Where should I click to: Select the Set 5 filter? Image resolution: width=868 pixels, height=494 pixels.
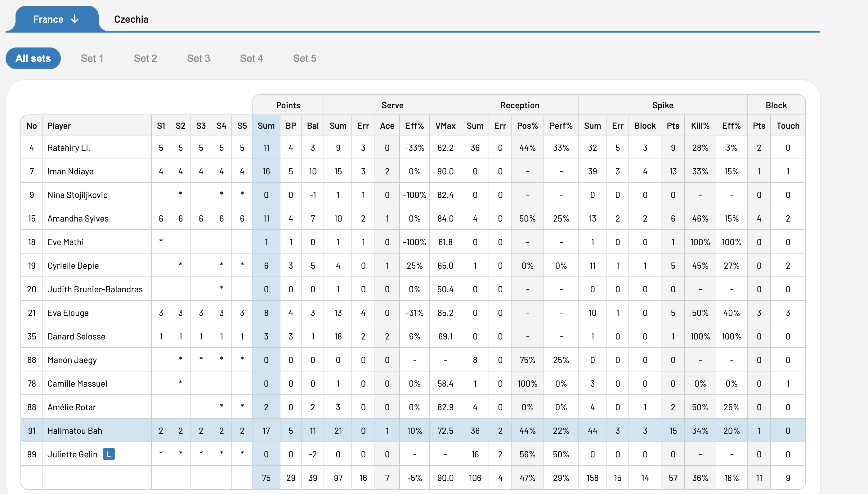(x=305, y=58)
